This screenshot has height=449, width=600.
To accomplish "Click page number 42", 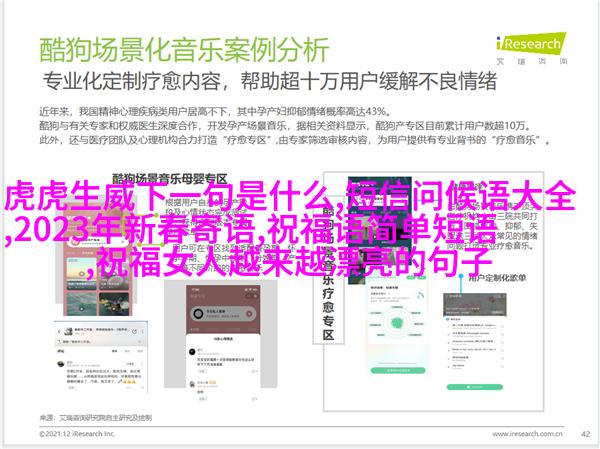I will (x=585, y=434).
